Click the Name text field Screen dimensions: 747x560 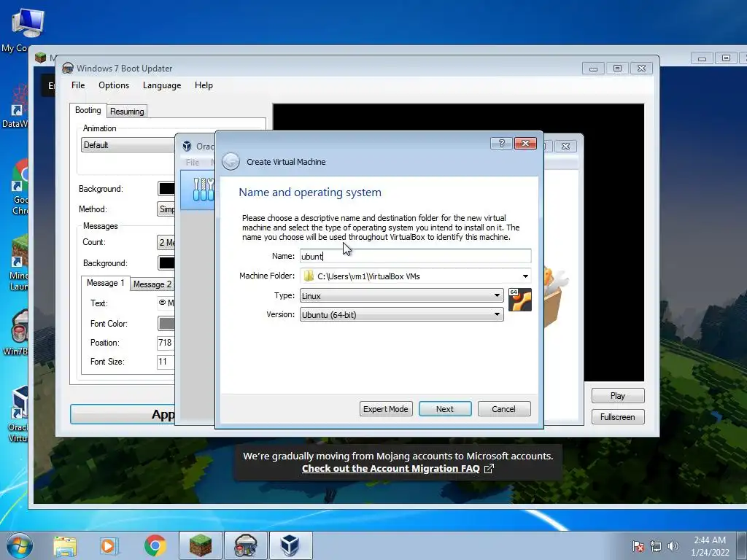[415, 256]
